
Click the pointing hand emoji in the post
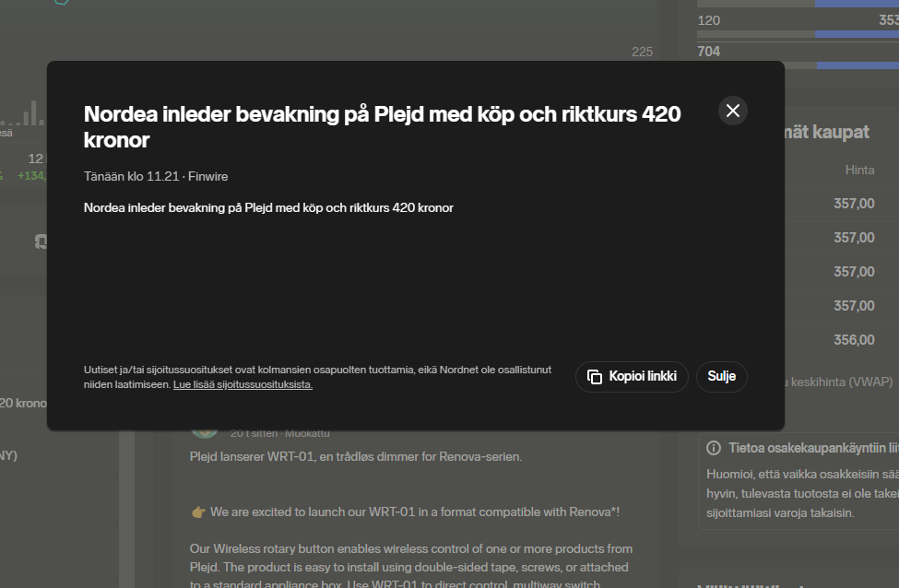[197, 512]
